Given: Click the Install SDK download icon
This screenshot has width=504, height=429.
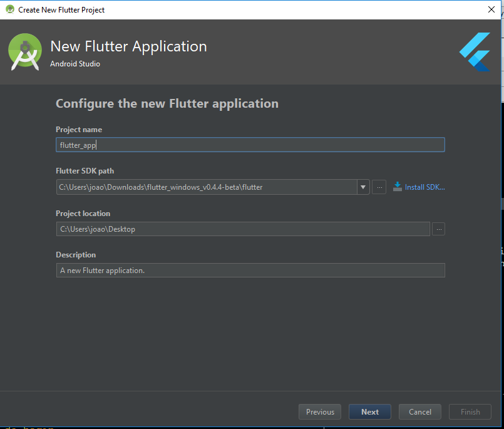Looking at the screenshot, I should point(398,187).
